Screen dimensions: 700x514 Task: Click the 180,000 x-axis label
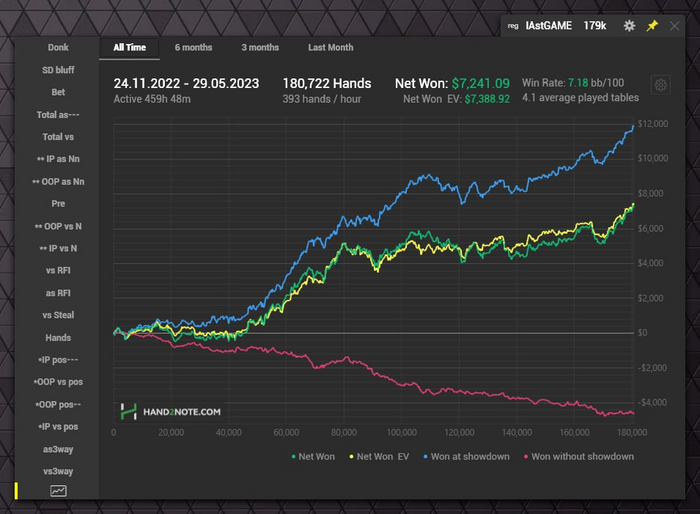tap(632, 432)
